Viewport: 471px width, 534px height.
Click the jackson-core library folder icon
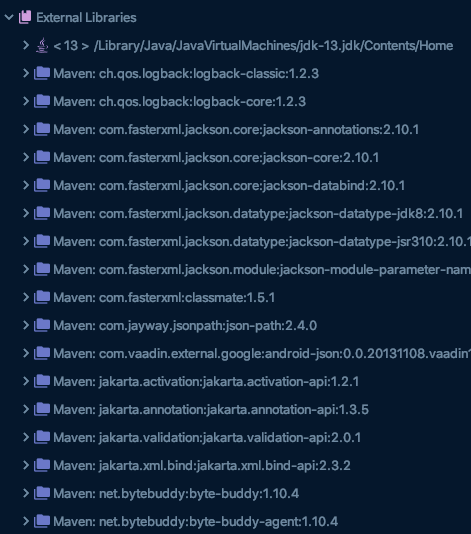(x=42, y=157)
